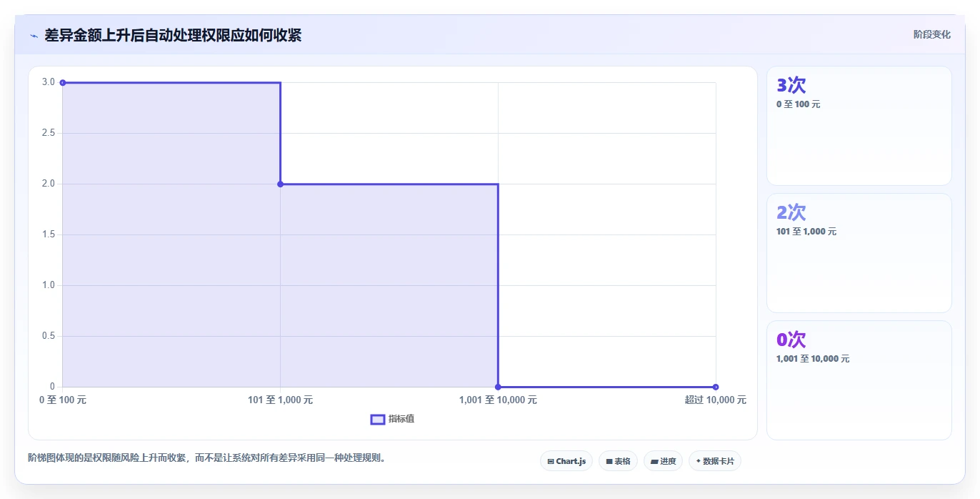980x499 pixels.
Task: Click the y-axis label 1.5
Action: pos(49,234)
